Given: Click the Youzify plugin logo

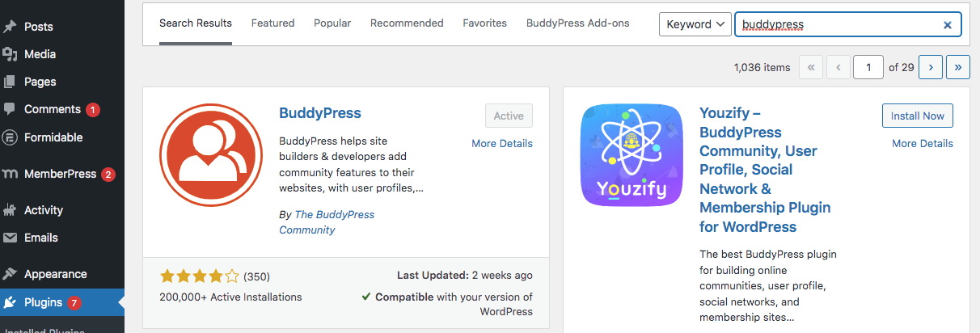Looking at the screenshot, I should click(632, 155).
